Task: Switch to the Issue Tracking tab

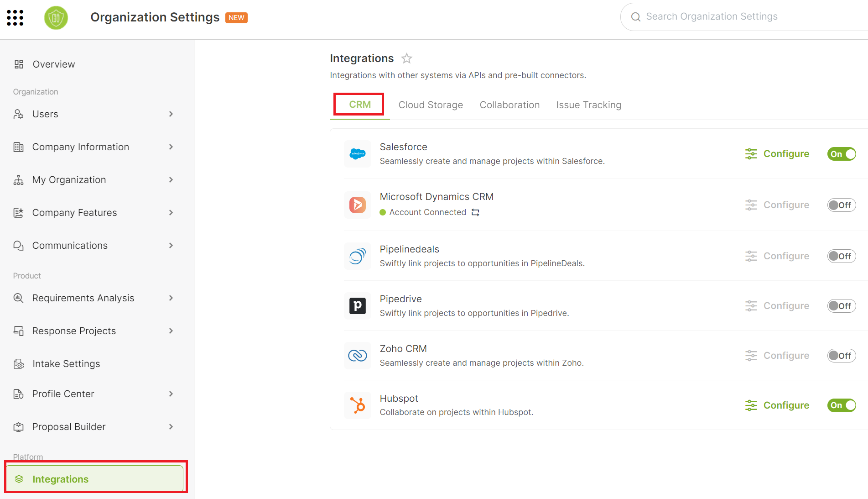Action: click(x=588, y=105)
